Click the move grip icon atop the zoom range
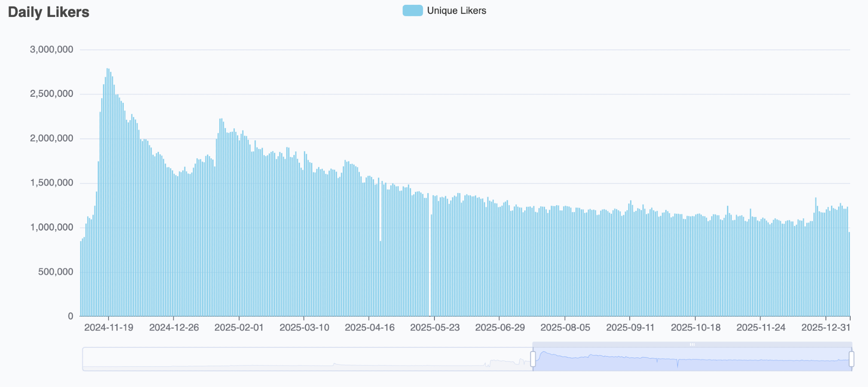 coord(692,344)
